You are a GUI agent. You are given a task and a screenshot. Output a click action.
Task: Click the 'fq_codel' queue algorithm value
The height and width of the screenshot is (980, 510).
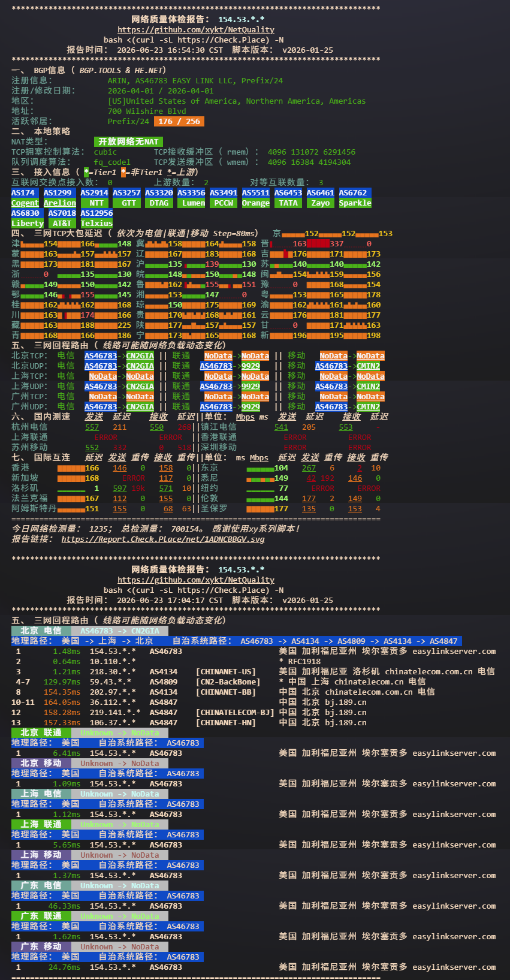point(112,162)
